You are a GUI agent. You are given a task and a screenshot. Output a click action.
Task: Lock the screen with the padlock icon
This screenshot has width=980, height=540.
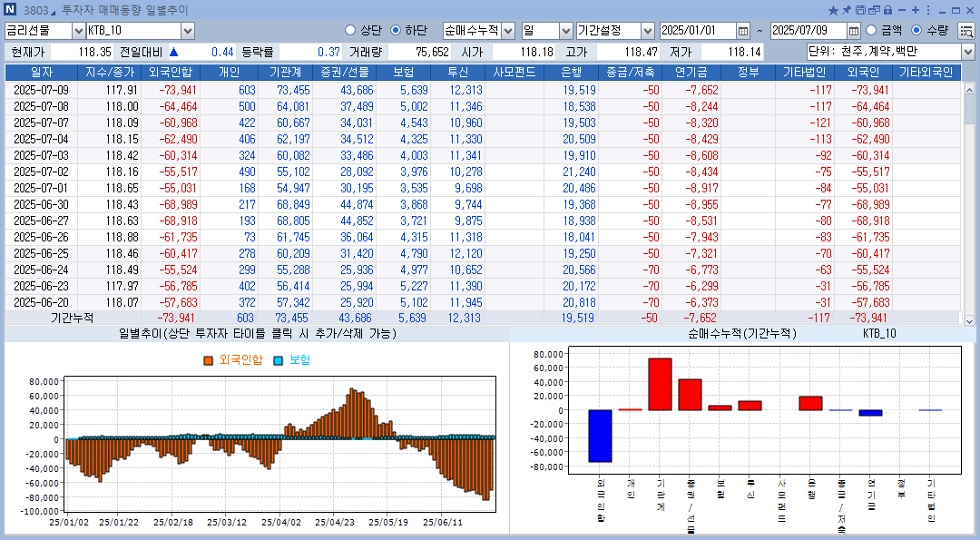[887, 10]
